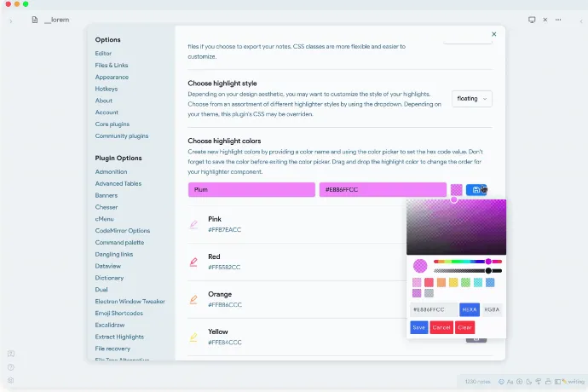
Task: Select the green preset swatch in picker
Action: point(465,282)
